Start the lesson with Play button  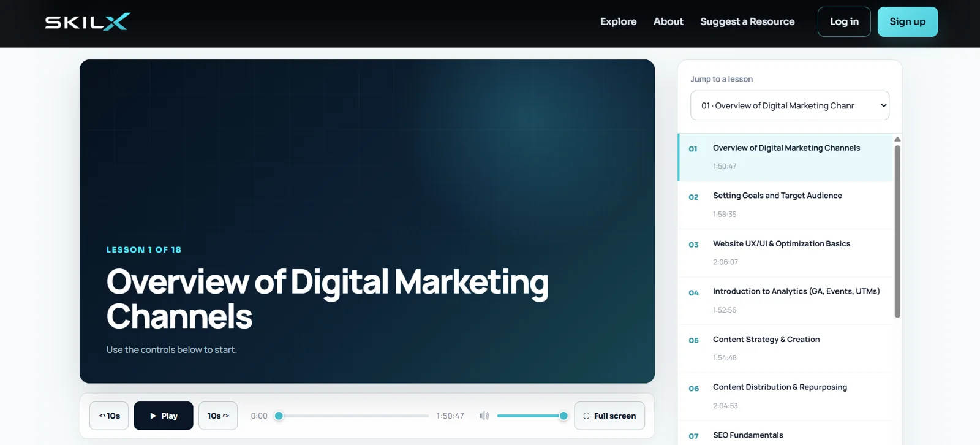164,416
